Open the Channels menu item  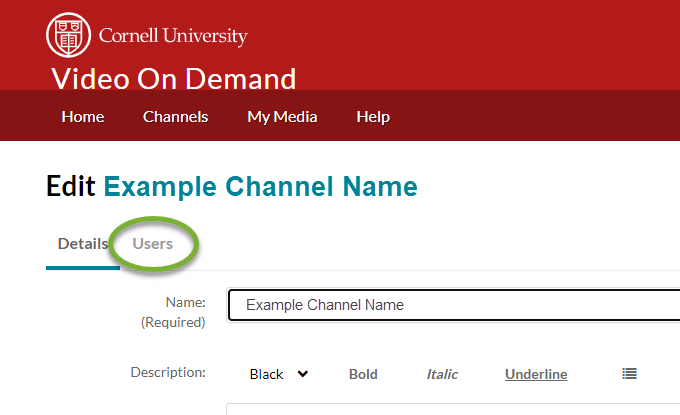[176, 117]
